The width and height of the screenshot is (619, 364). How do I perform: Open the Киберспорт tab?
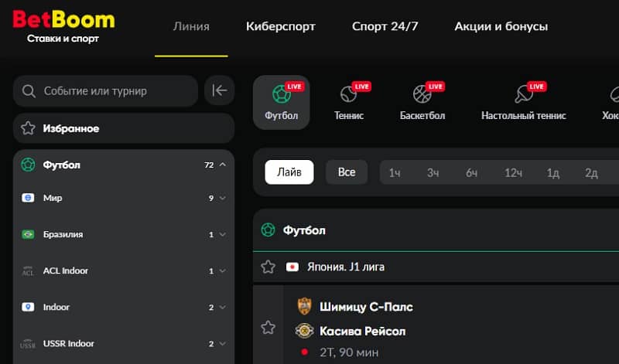280,26
